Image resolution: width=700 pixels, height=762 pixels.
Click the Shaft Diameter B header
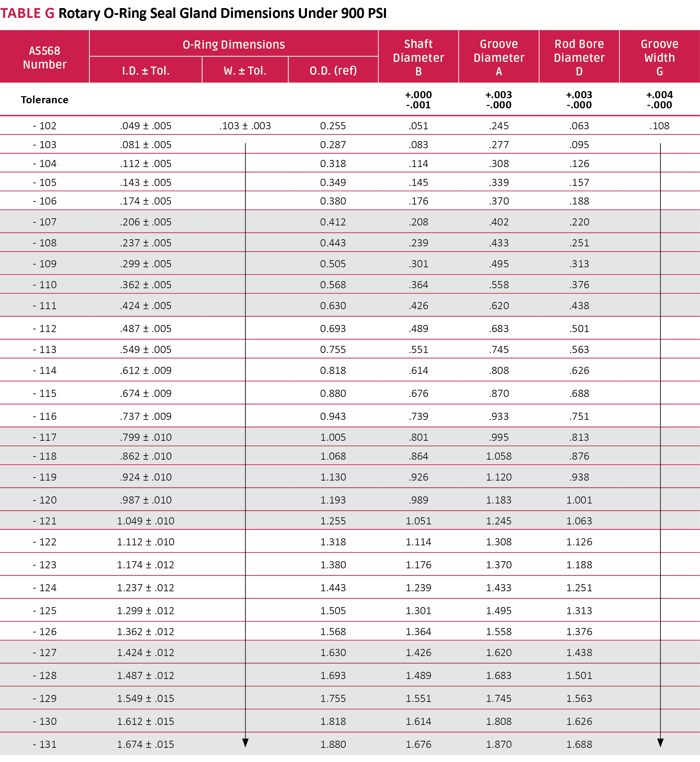click(x=418, y=58)
